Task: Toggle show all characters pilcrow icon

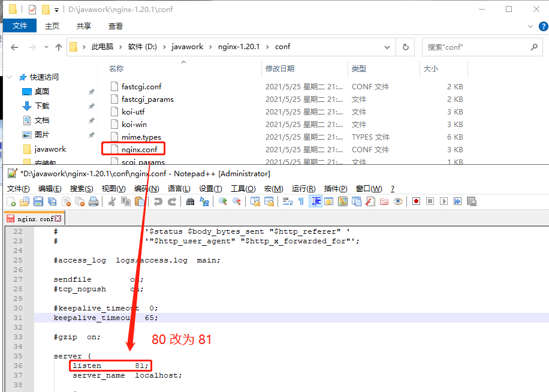Action: [301, 201]
